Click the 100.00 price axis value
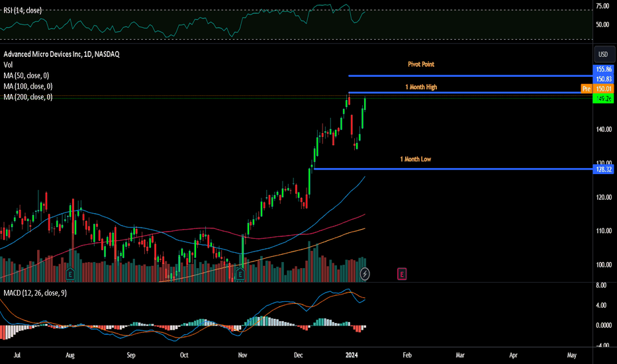 pos(604,265)
